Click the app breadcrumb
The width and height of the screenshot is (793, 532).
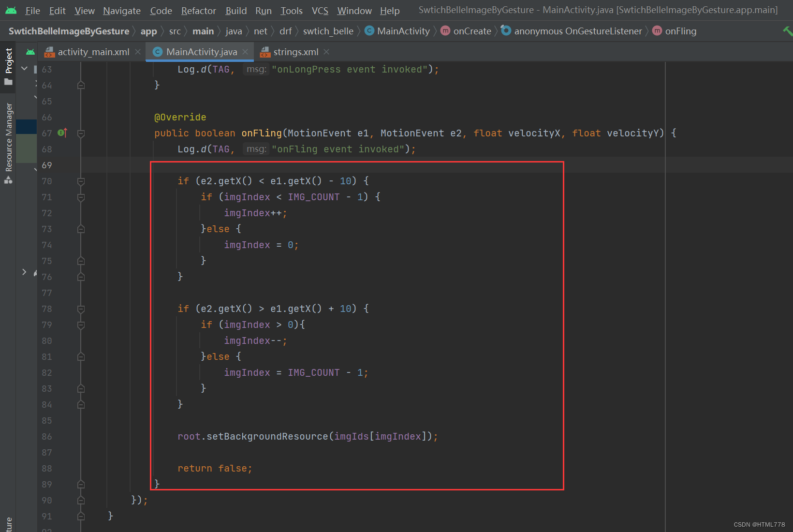(148, 31)
